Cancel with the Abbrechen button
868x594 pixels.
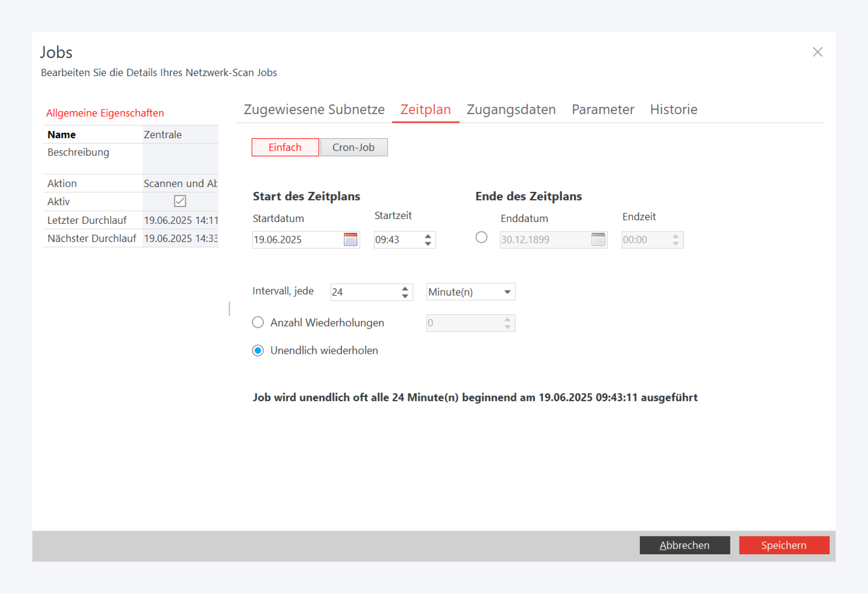pos(684,545)
